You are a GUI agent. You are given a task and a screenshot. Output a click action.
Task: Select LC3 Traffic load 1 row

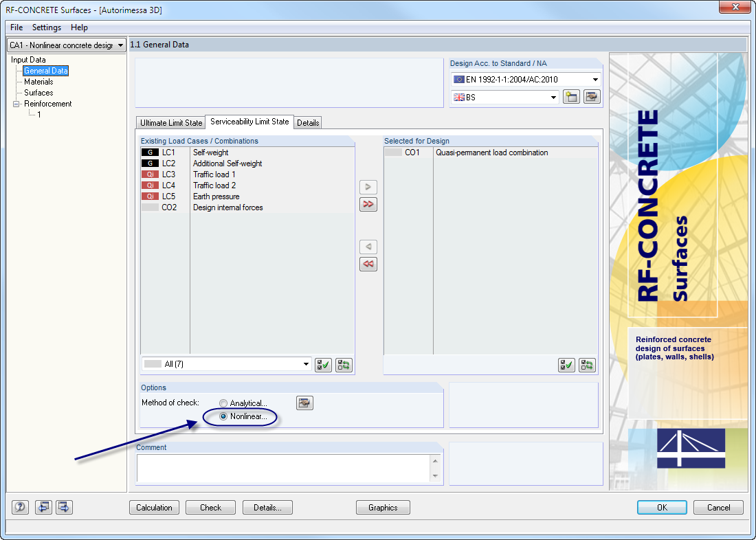pos(247,175)
